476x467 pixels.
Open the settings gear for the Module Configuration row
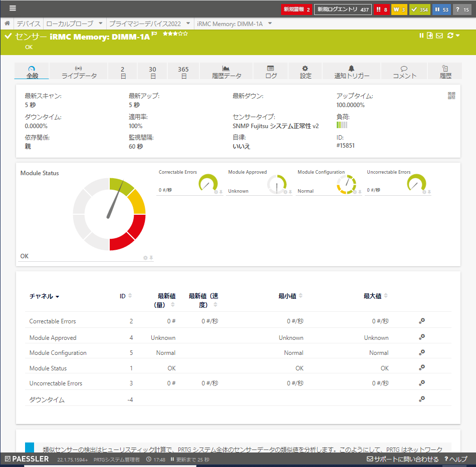(x=422, y=352)
